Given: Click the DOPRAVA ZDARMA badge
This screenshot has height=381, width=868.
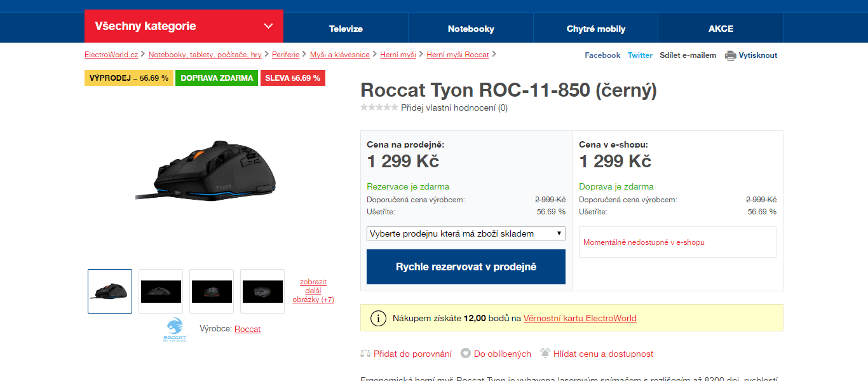Looking at the screenshot, I should point(217,78).
